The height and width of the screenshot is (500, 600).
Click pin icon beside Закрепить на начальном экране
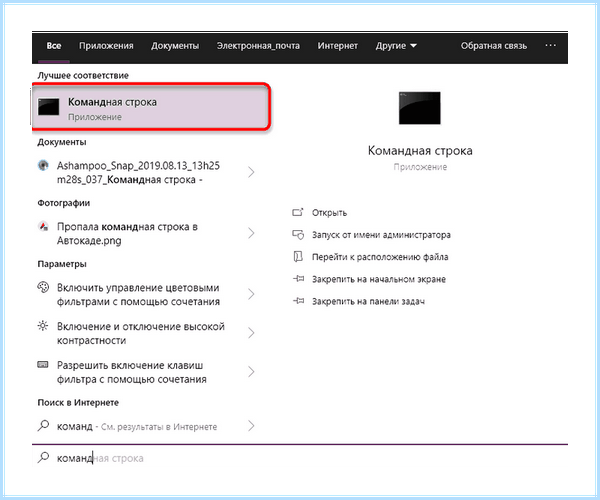pos(298,279)
